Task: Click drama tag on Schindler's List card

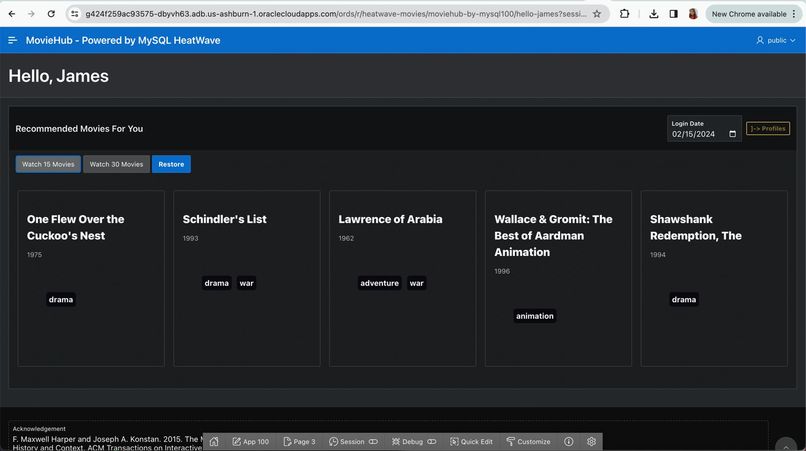Action: click(216, 283)
